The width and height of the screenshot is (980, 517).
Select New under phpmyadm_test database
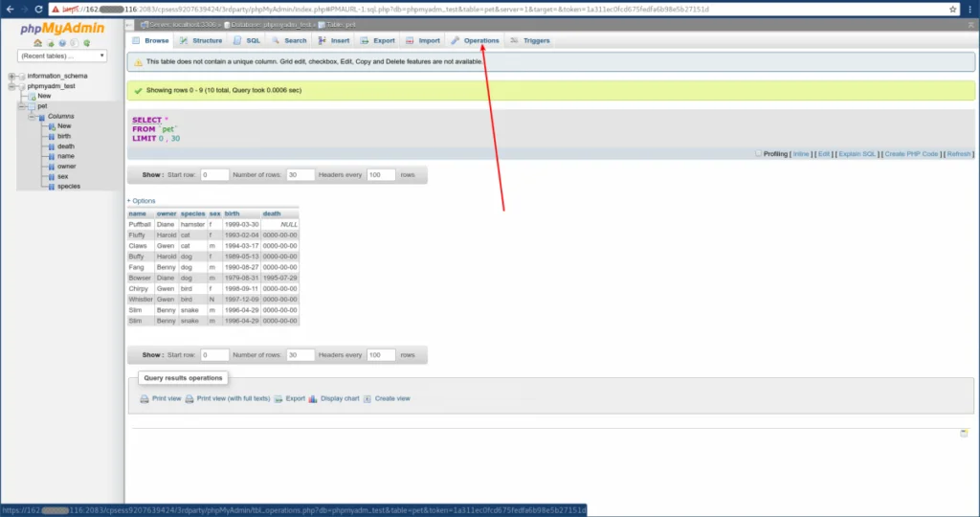[x=44, y=97]
